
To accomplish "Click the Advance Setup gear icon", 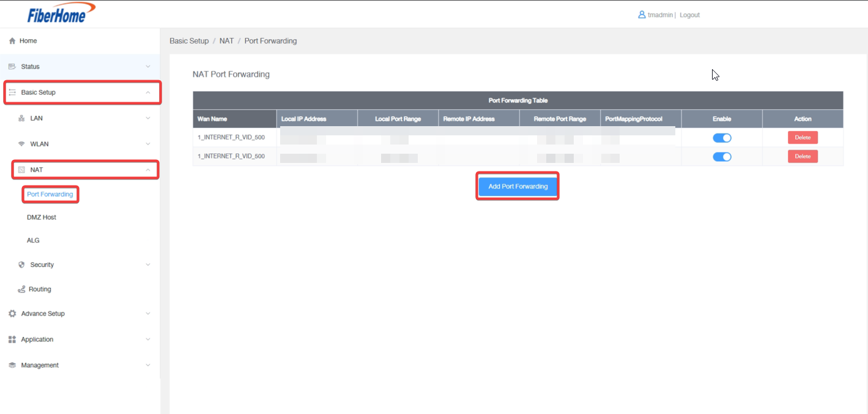I will click(12, 314).
